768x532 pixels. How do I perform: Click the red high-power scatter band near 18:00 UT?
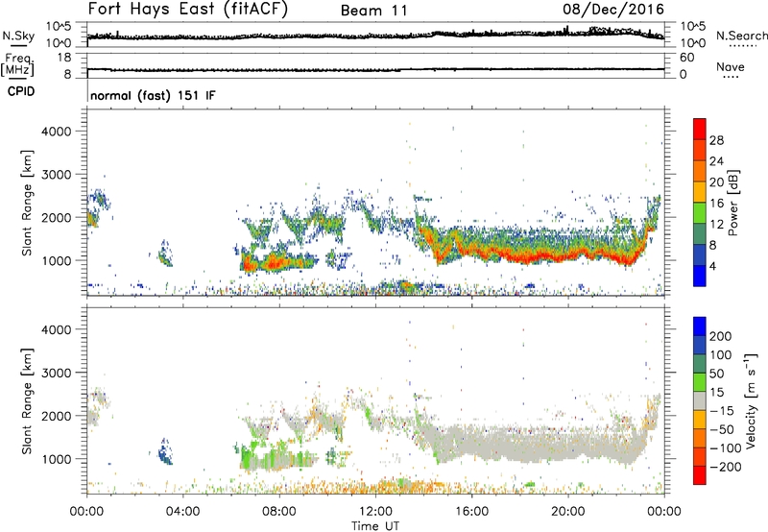tap(519, 255)
